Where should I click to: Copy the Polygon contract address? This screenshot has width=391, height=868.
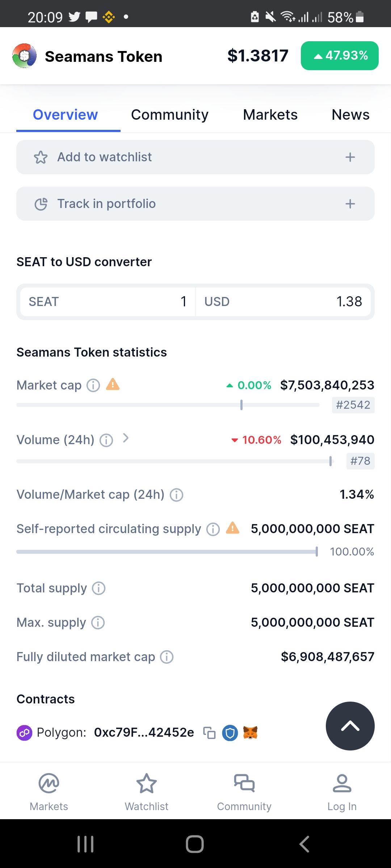[209, 733]
